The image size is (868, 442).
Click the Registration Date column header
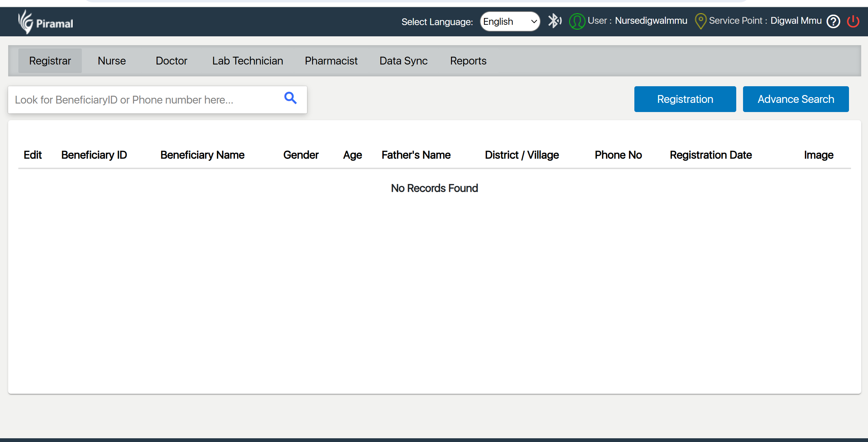point(711,155)
